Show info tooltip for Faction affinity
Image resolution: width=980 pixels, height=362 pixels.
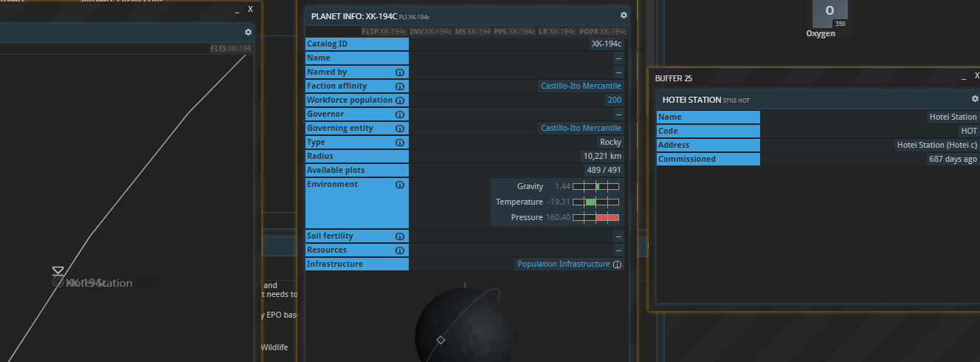(400, 86)
